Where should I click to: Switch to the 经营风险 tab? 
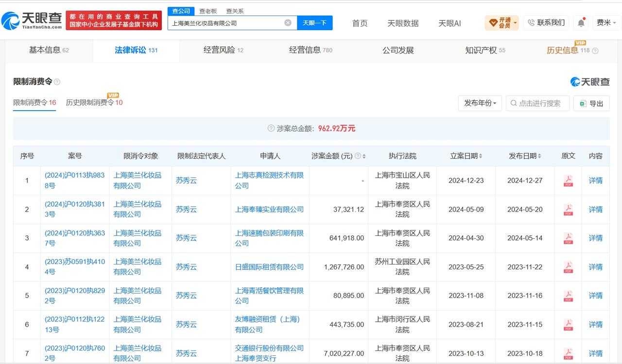coord(224,50)
